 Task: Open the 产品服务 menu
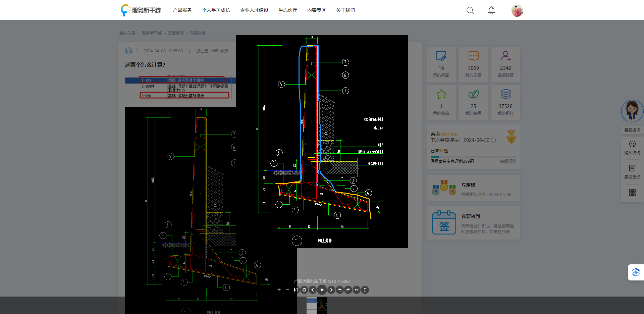(x=182, y=10)
